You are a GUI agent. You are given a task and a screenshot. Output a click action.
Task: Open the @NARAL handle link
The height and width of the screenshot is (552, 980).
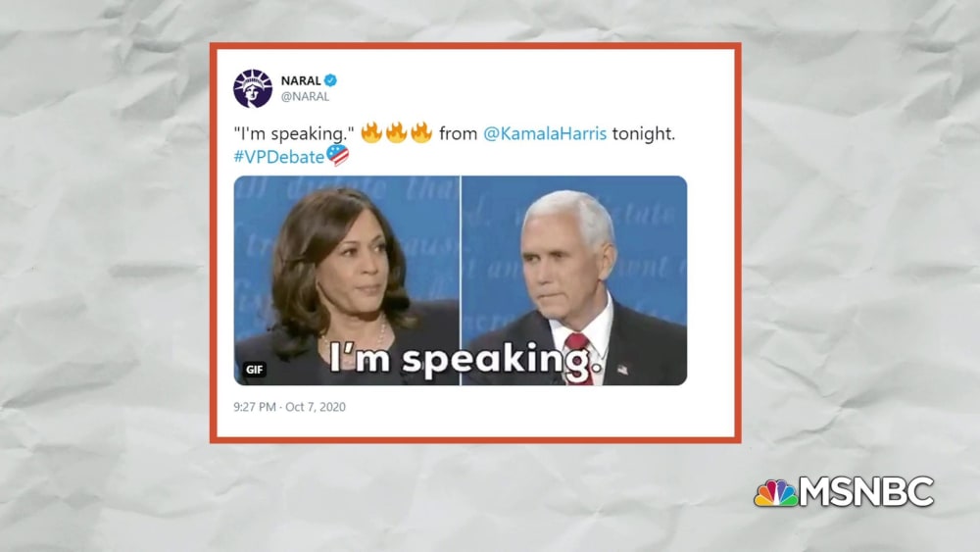(x=305, y=96)
